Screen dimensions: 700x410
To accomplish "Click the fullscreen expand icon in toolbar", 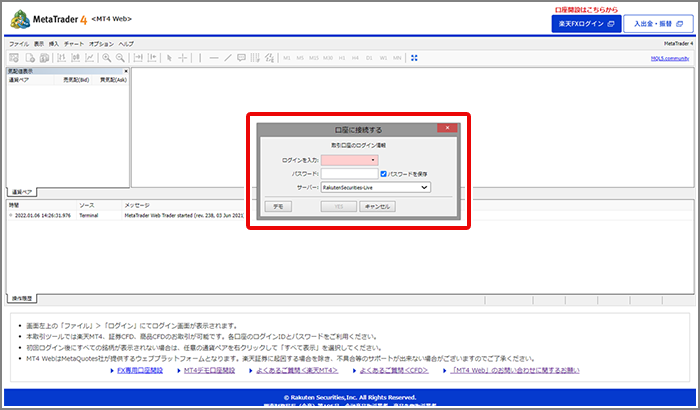I will (414, 58).
